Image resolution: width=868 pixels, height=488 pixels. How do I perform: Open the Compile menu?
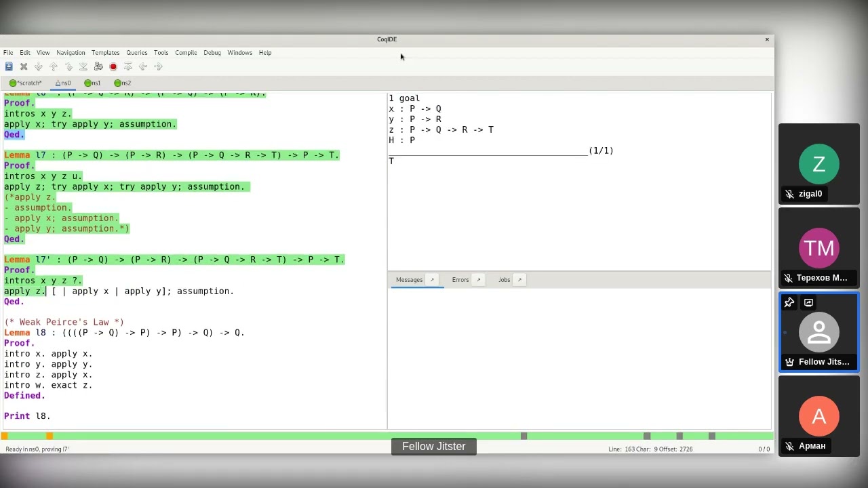point(186,53)
